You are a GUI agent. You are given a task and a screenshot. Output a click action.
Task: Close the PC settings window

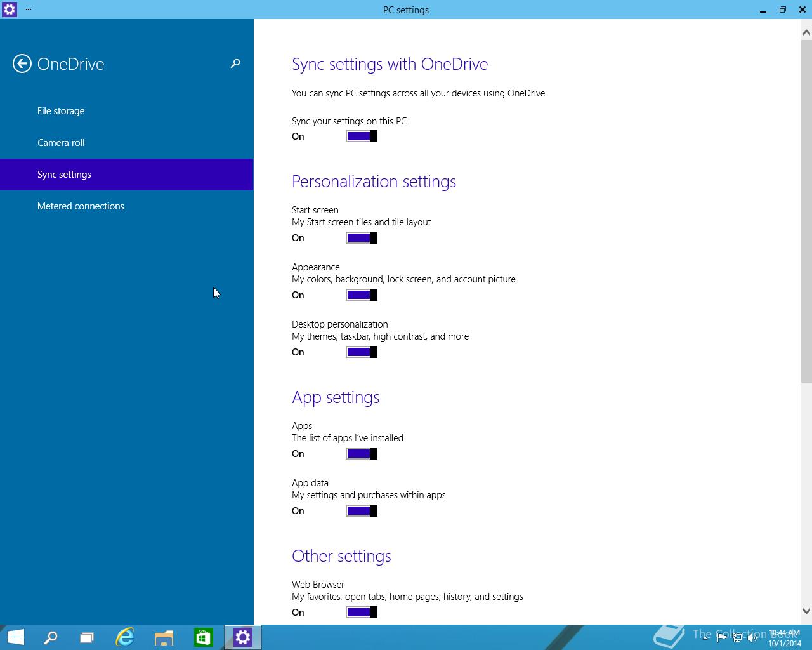(x=802, y=10)
